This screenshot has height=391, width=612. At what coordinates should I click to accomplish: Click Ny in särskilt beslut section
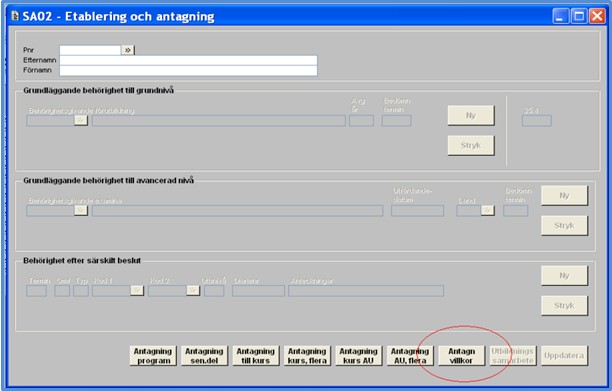pyautogui.click(x=564, y=275)
